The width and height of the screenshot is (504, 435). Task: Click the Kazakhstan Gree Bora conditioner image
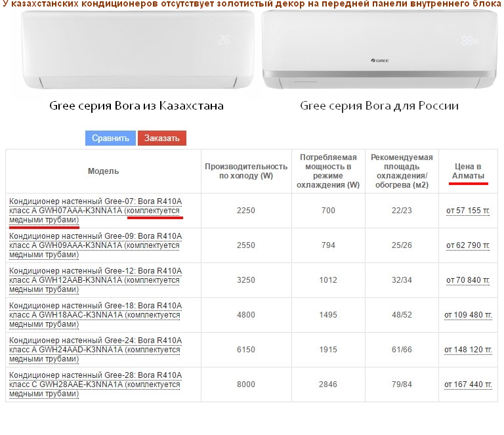(x=136, y=51)
